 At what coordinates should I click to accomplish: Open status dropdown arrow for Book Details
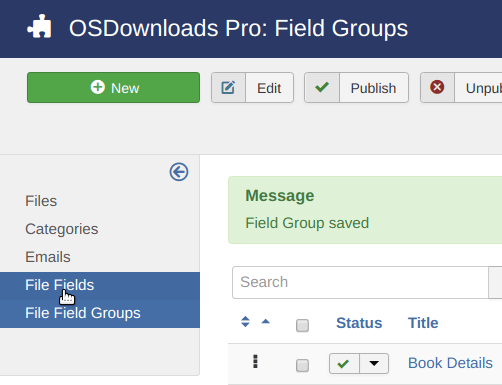[x=374, y=364]
